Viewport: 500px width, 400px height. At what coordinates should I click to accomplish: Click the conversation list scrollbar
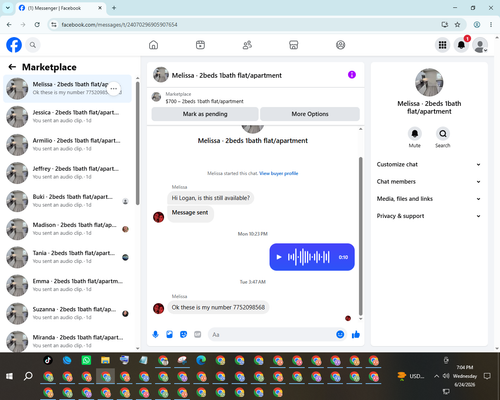(138, 143)
